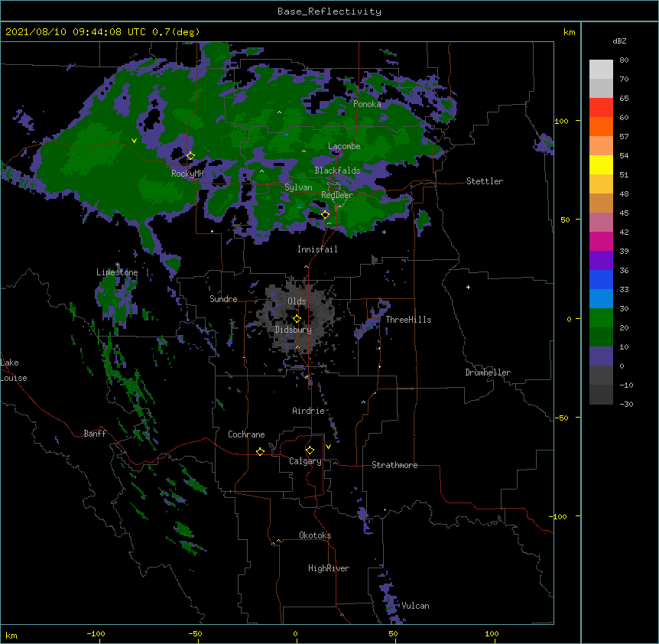This screenshot has height=644, width=659.
Task: Pick the dark green 10-20 dBZ swatch
Action: click(601, 337)
